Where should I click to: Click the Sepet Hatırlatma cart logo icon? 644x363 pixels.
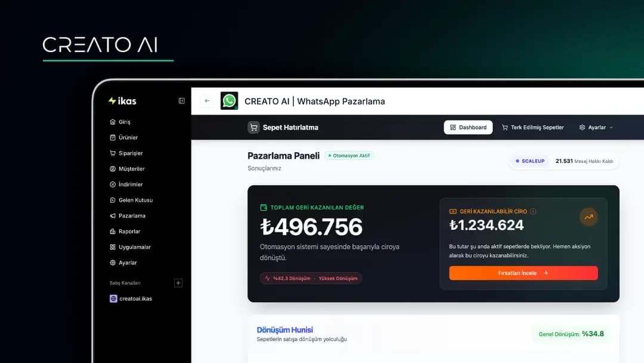tap(254, 127)
